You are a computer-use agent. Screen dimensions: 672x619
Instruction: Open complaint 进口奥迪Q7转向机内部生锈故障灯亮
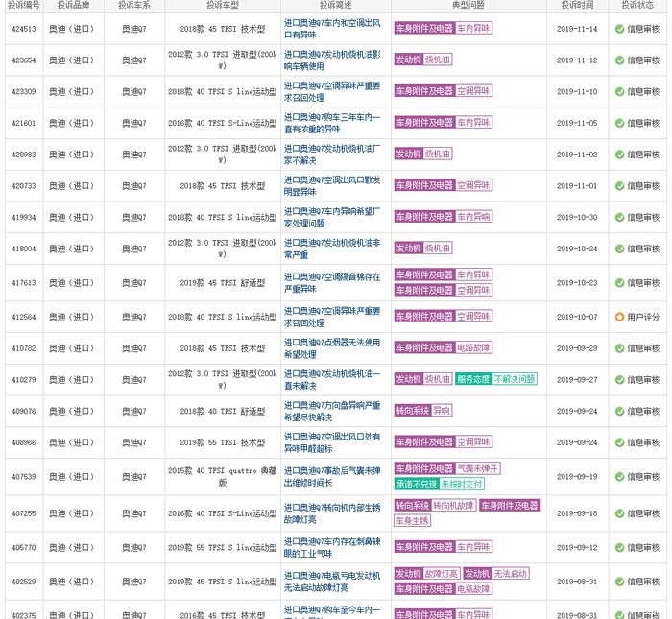tap(332, 513)
